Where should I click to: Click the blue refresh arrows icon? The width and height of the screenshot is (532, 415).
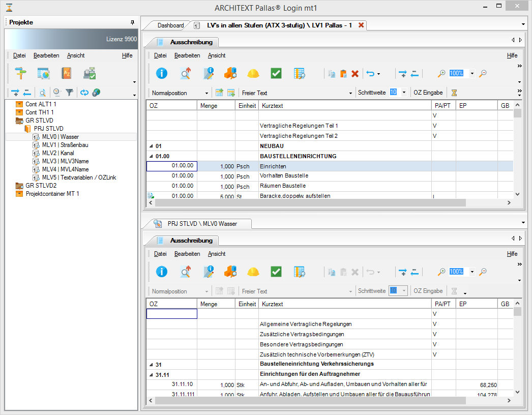(84, 92)
